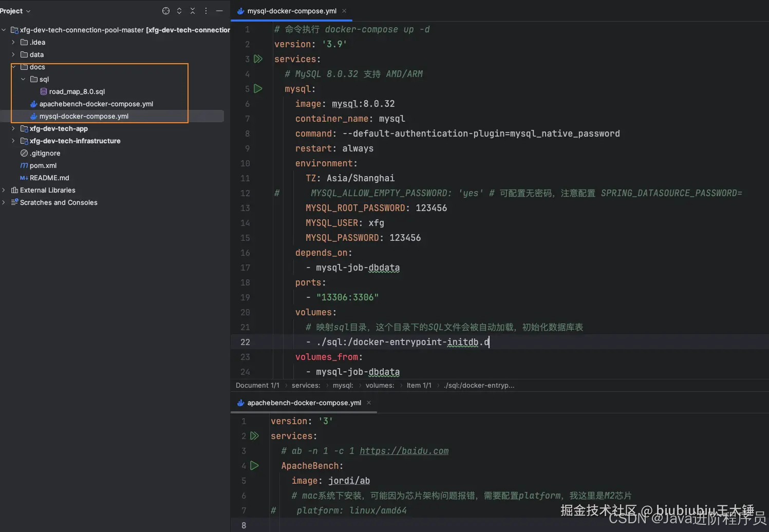Open the https://baidu.com link
Image resolution: width=769 pixels, height=532 pixels.
(x=404, y=451)
